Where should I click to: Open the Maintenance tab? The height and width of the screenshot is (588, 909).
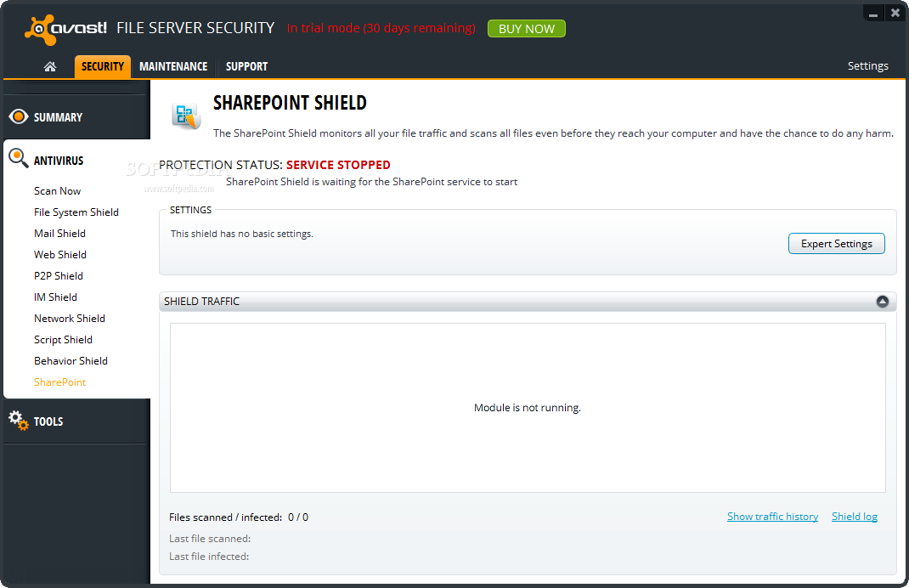pos(173,66)
